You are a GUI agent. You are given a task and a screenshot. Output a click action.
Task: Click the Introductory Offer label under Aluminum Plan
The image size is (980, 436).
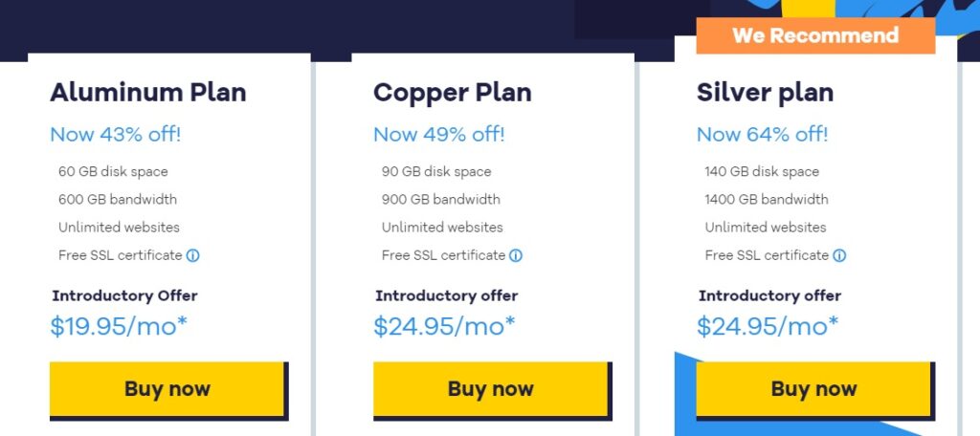point(125,295)
